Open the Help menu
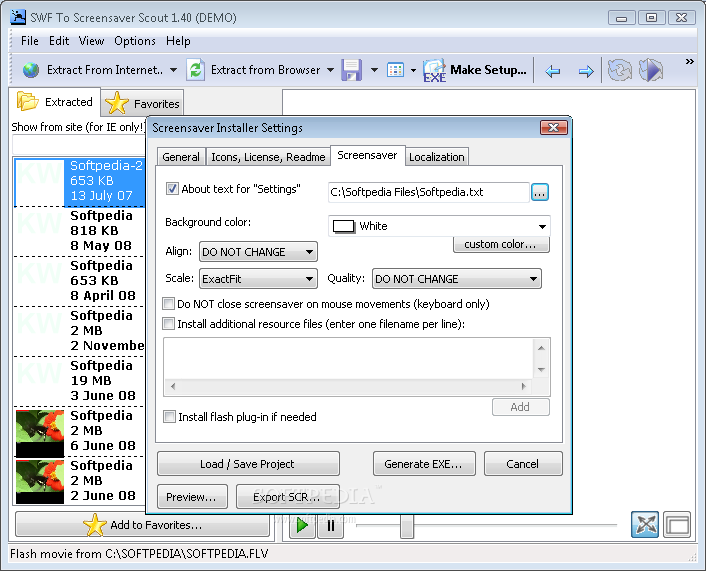706x571 pixels. tap(178, 41)
